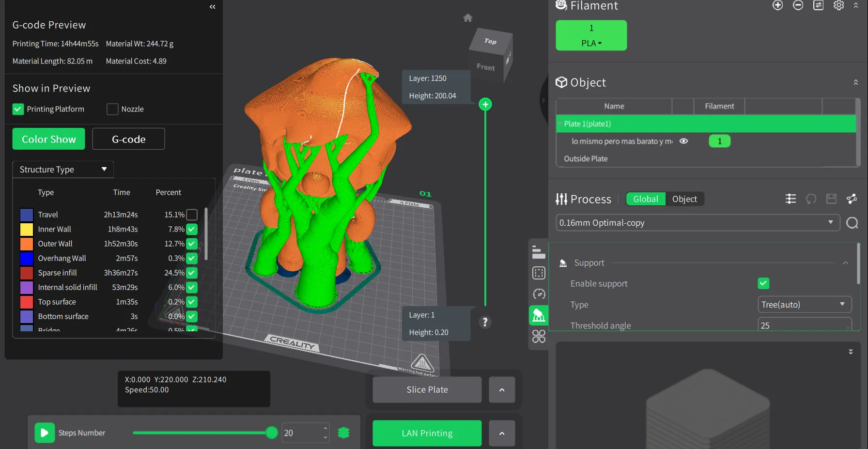Click the steps number value field
Screen dimensions: 868x449
(x=302, y=433)
